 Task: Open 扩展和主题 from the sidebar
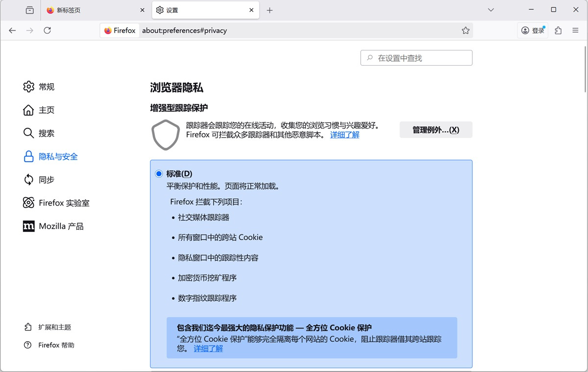[x=53, y=327]
